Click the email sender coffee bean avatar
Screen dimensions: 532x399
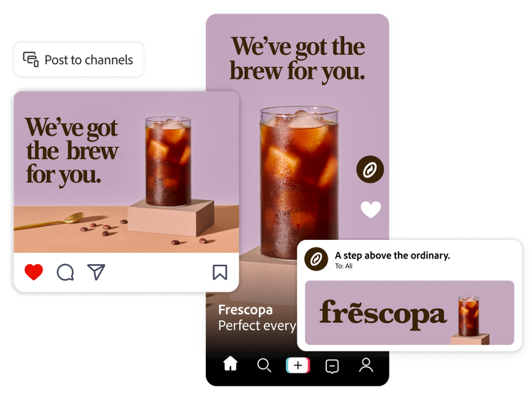coord(316,259)
